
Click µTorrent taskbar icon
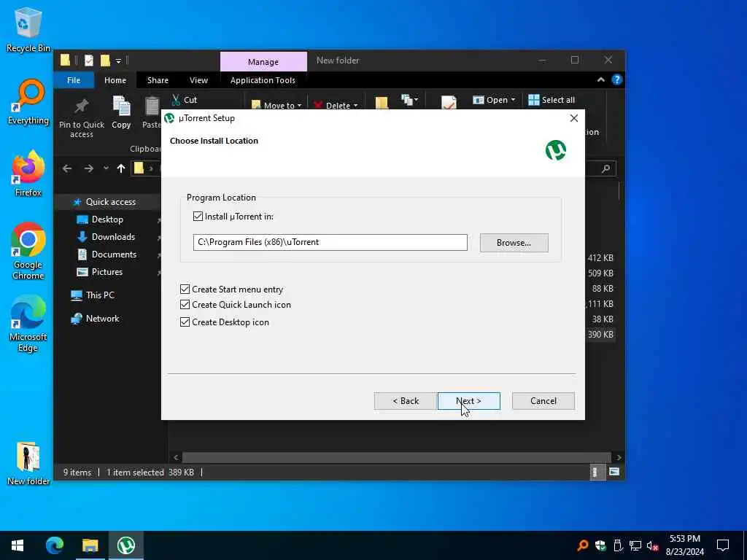tap(126, 545)
